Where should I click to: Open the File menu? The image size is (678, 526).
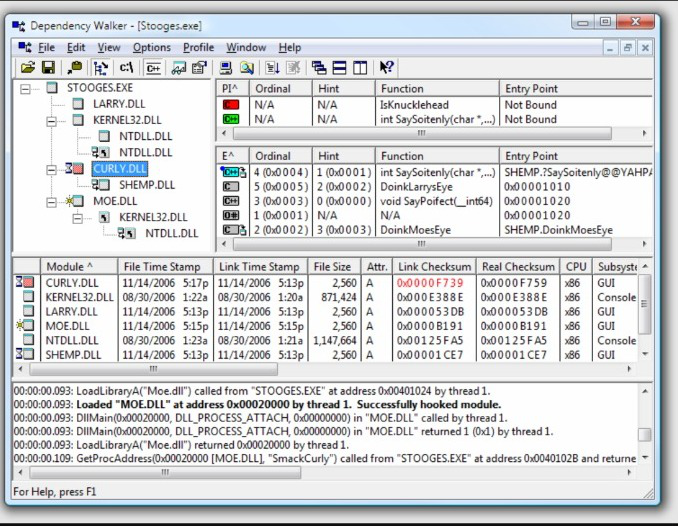pos(46,48)
